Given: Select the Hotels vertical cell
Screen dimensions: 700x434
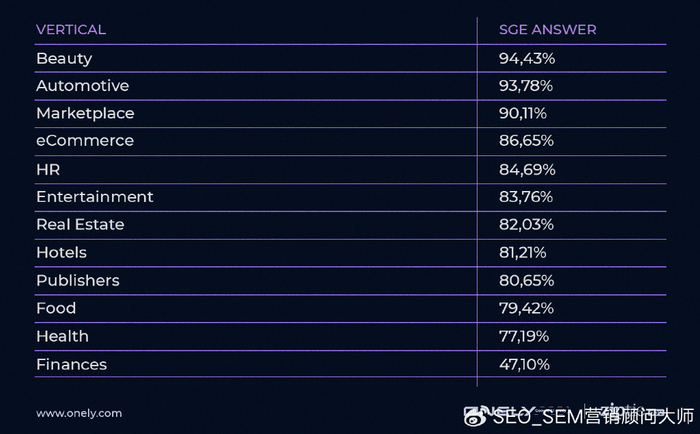Looking at the screenshot, I should (61, 253).
